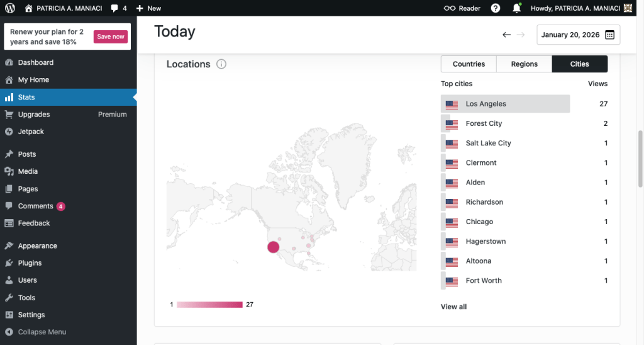Select the Cities tab
This screenshot has width=644, height=345.
pyautogui.click(x=579, y=64)
